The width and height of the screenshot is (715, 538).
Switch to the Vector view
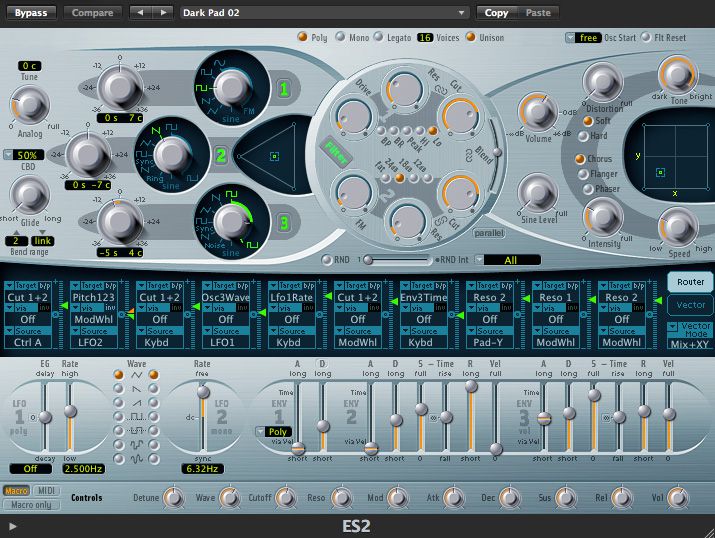690,305
